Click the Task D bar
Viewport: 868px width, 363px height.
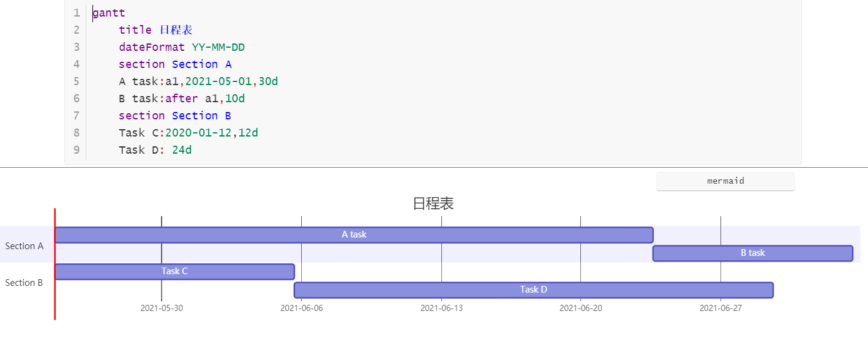[533, 290]
